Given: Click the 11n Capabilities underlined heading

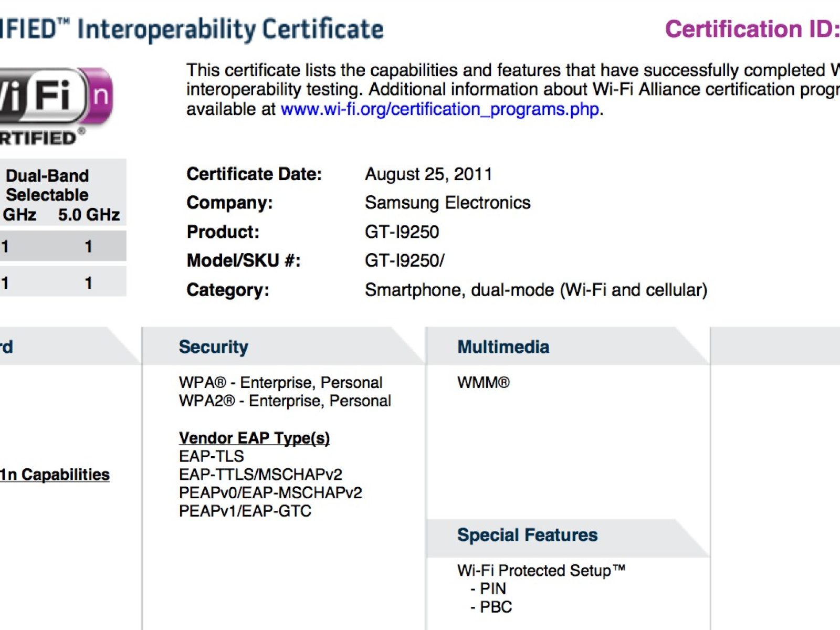Looking at the screenshot, I should tap(55, 475).
